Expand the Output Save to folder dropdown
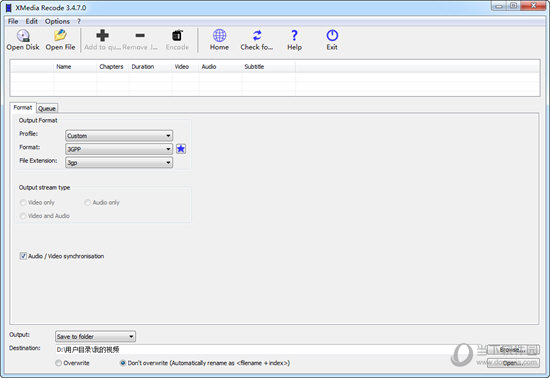Viewport: 550px width, 378px height. point(95,337)
